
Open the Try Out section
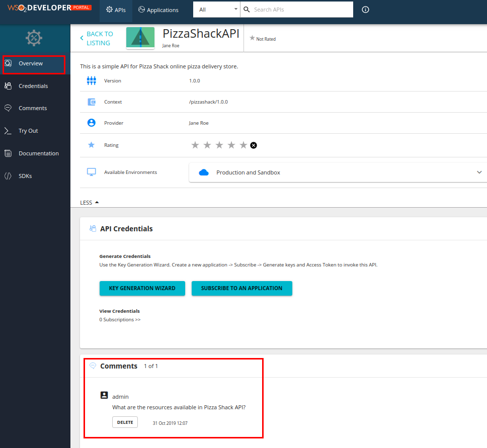pos(28,131)
